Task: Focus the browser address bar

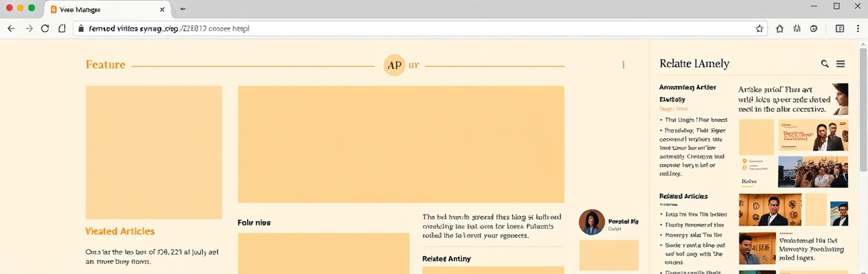Action: (420, 29)
